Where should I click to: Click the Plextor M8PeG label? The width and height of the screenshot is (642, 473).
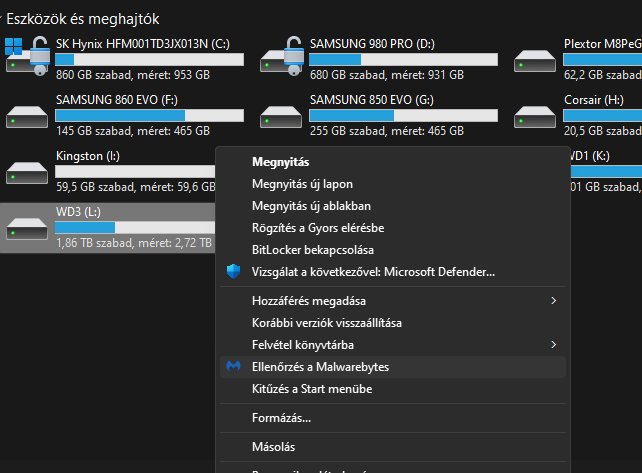click(603, 44)
